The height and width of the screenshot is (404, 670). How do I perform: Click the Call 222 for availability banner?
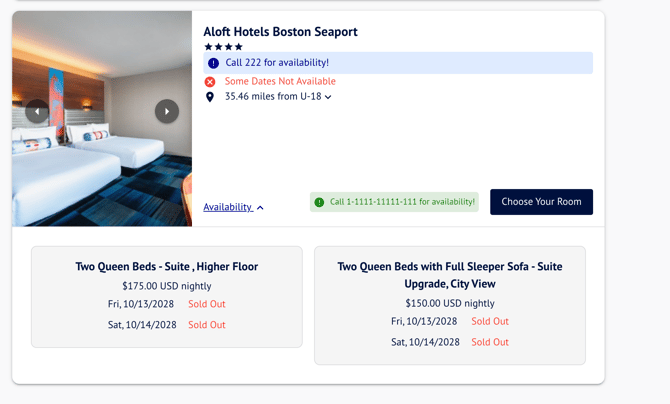[398, 63]
